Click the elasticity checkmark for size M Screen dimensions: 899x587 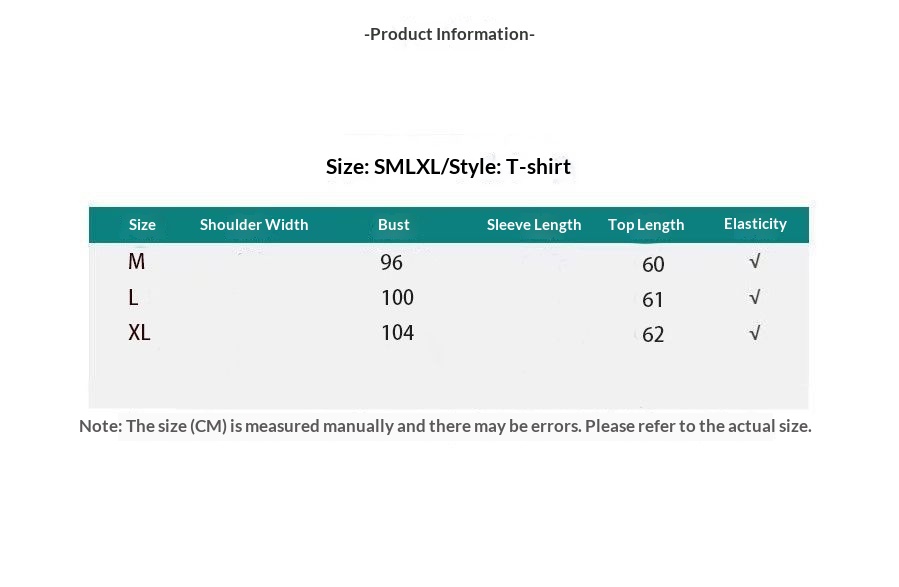click(x=755, y=262)
